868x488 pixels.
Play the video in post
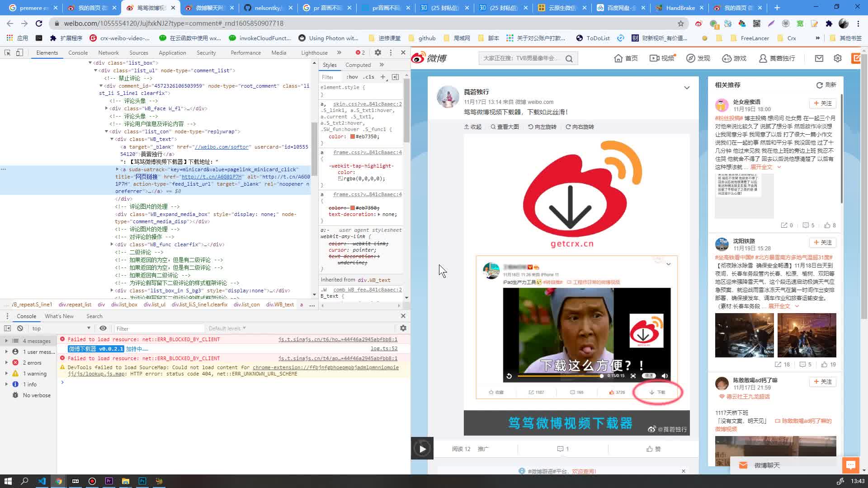point(422,449)
